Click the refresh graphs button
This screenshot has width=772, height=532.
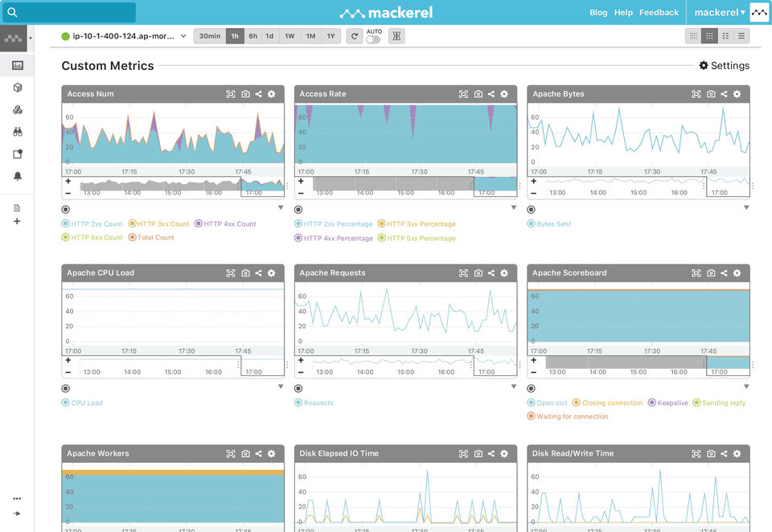354,36
